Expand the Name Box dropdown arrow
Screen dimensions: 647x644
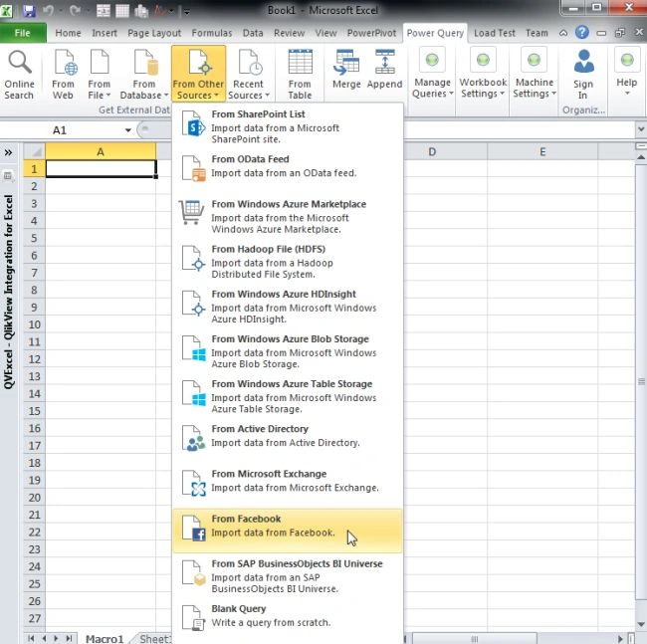(128, 130)
